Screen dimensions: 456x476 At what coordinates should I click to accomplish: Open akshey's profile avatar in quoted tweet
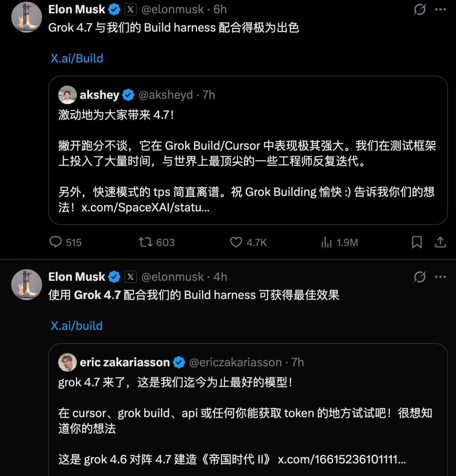click(x=68, y=95)
